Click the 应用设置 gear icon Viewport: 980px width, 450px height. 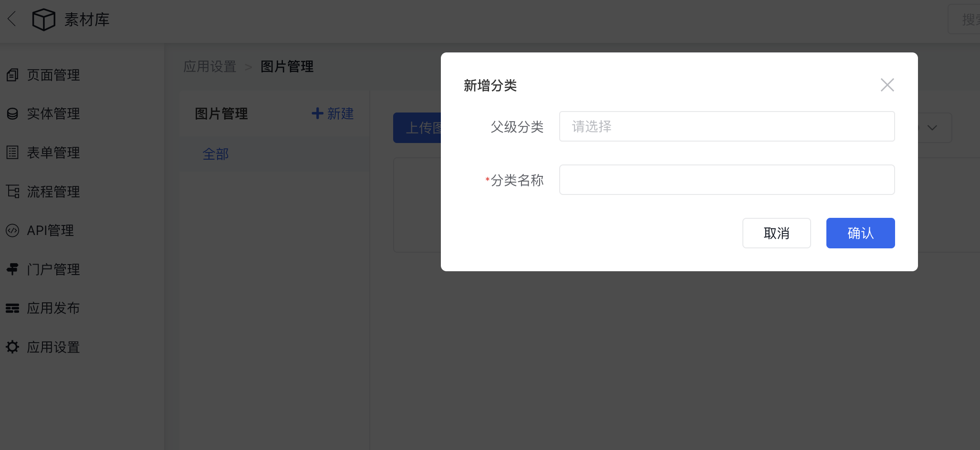point(12,347)
